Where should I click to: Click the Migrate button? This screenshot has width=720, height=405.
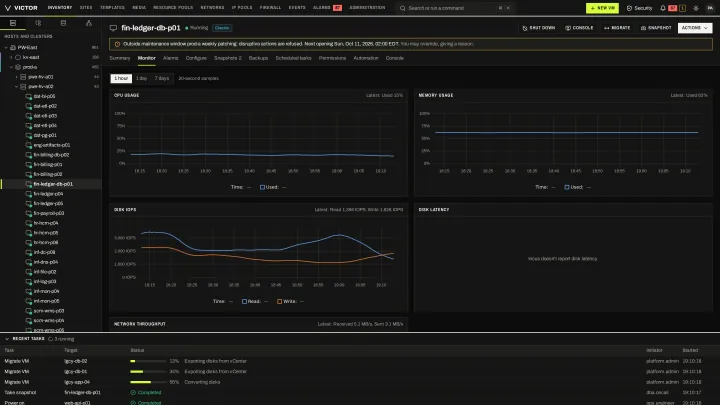tap(617, 28)
